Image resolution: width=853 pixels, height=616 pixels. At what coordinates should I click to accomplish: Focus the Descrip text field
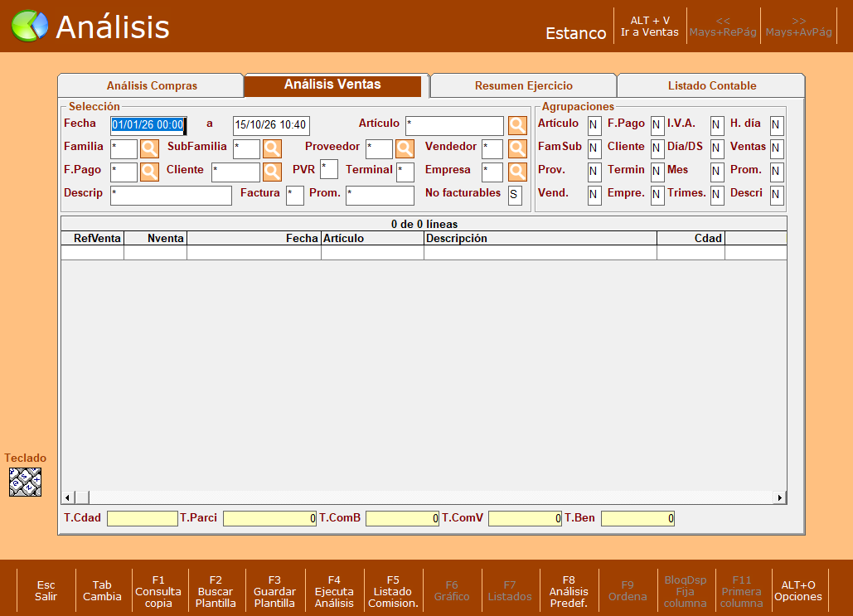171,196
